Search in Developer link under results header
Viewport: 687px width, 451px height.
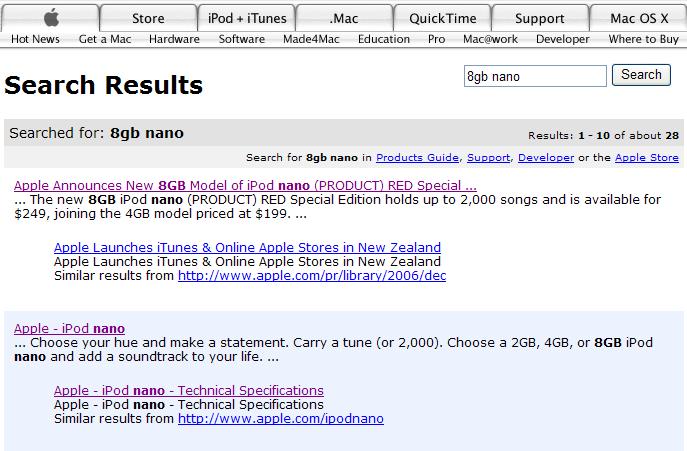tap(546, 157)
